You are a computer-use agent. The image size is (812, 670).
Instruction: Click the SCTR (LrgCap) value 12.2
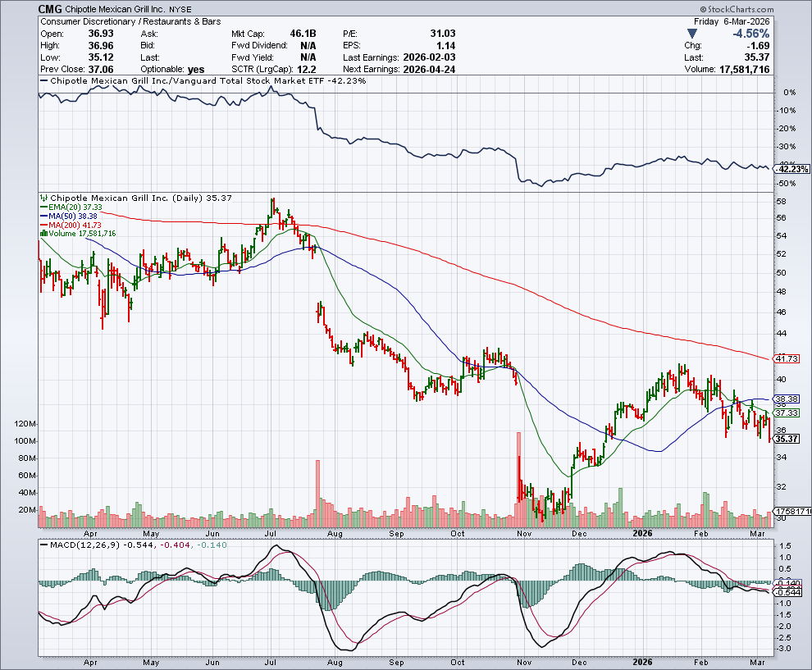[x=307, y=70]
